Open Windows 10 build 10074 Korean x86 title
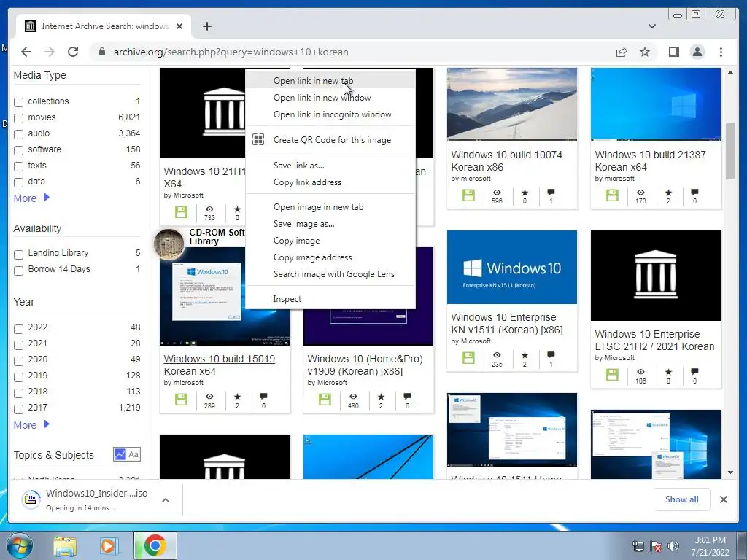The image size is (747, 560). pyautogui.click(x=506, y=161)
